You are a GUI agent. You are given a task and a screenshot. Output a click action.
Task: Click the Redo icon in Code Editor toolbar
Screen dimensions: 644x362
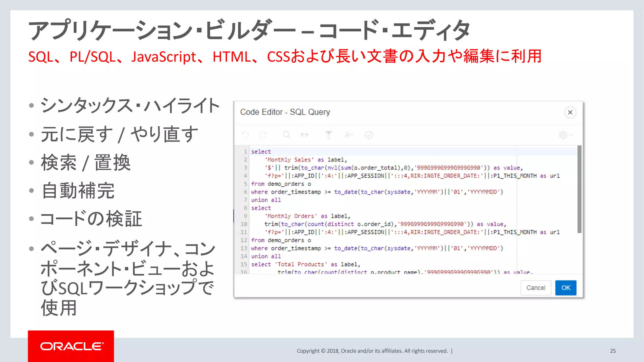tap(263, 135)
